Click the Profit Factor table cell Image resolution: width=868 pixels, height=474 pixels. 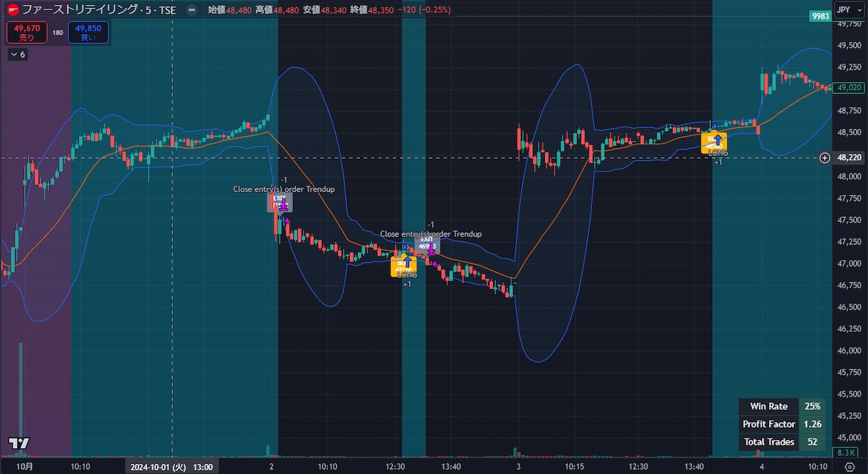pyautogui.click(x=769, y=424)
